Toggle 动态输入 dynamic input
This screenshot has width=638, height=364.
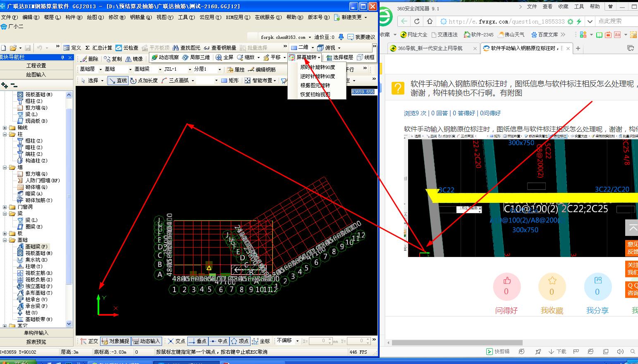146,341
